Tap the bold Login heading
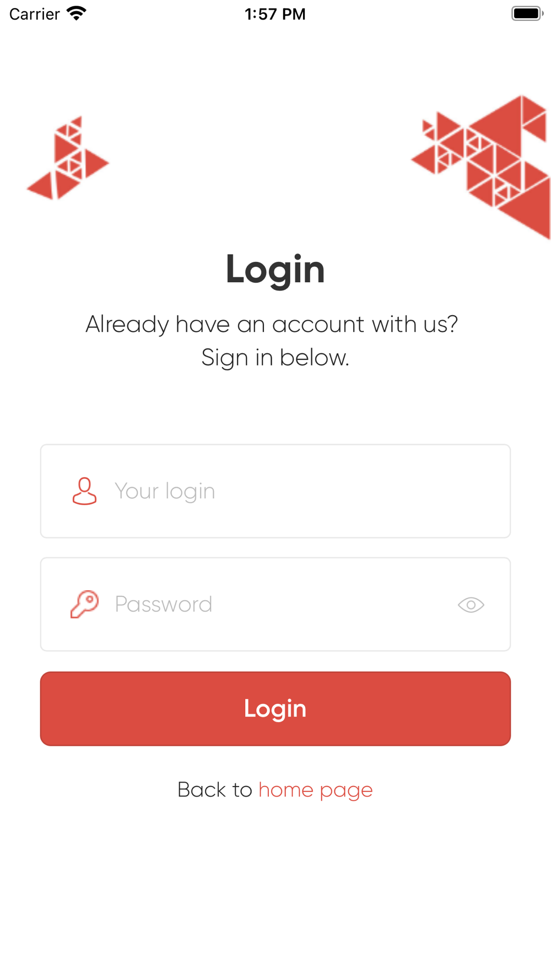The height and width of the screenshot is (980, 551). [x=275, y=270]
